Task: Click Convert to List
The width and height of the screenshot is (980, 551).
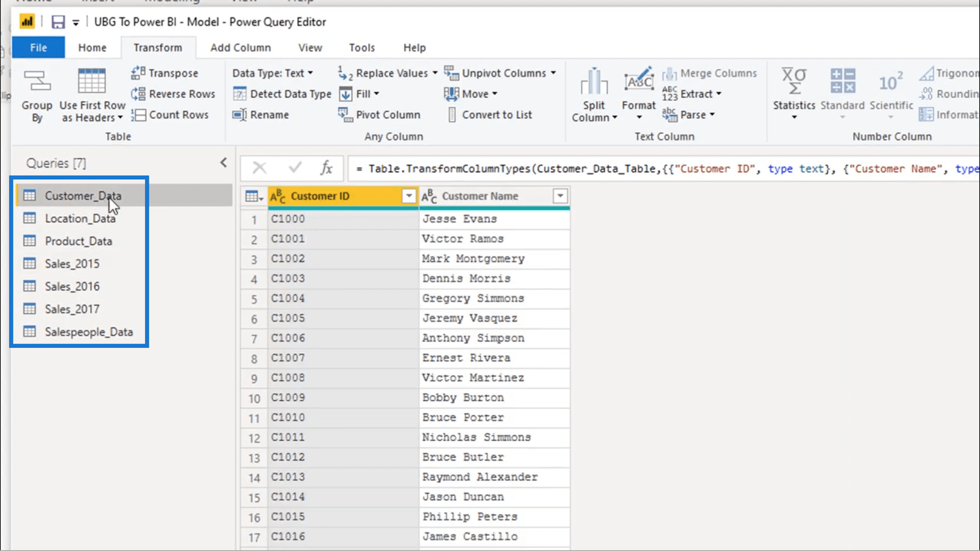Action: pos(489,114)
